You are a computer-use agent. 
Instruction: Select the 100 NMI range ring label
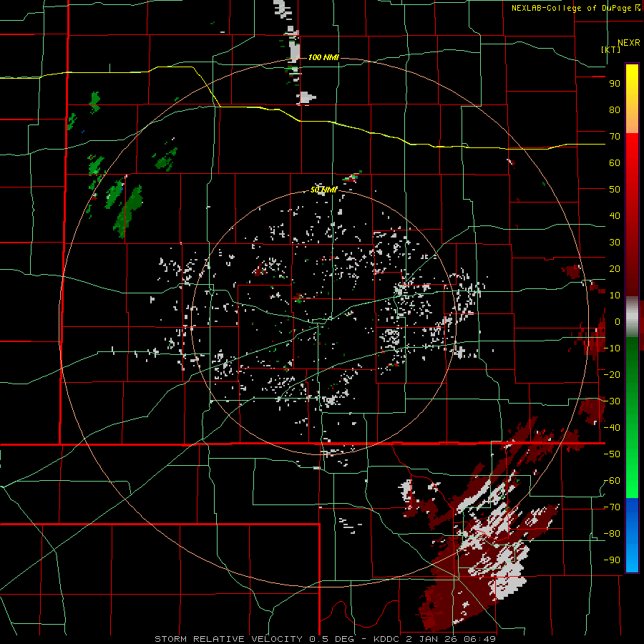(323, 57)
